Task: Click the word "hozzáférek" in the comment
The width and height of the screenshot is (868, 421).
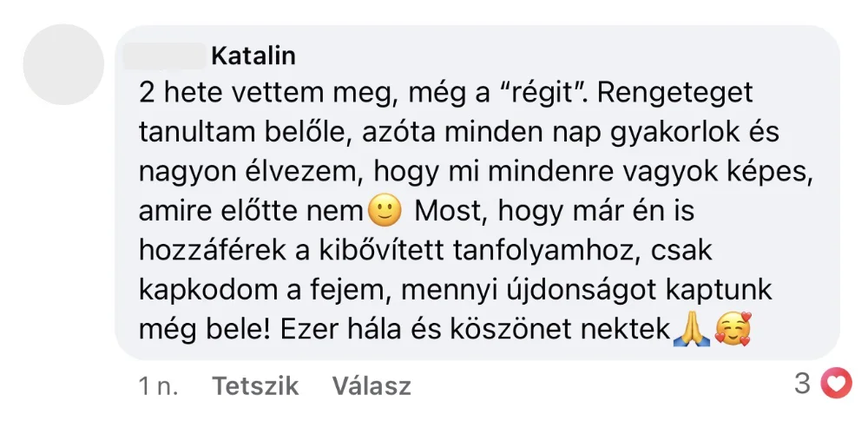Action: click(x=208, y=250)
